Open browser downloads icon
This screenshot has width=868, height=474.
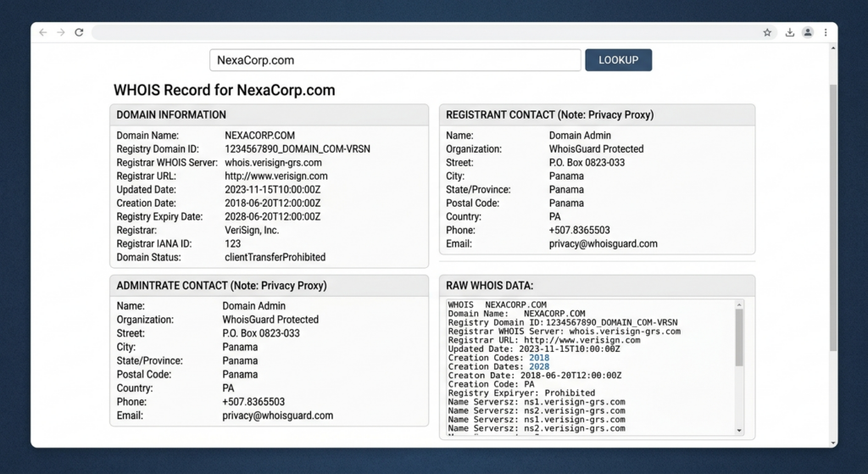click(790, 33)
